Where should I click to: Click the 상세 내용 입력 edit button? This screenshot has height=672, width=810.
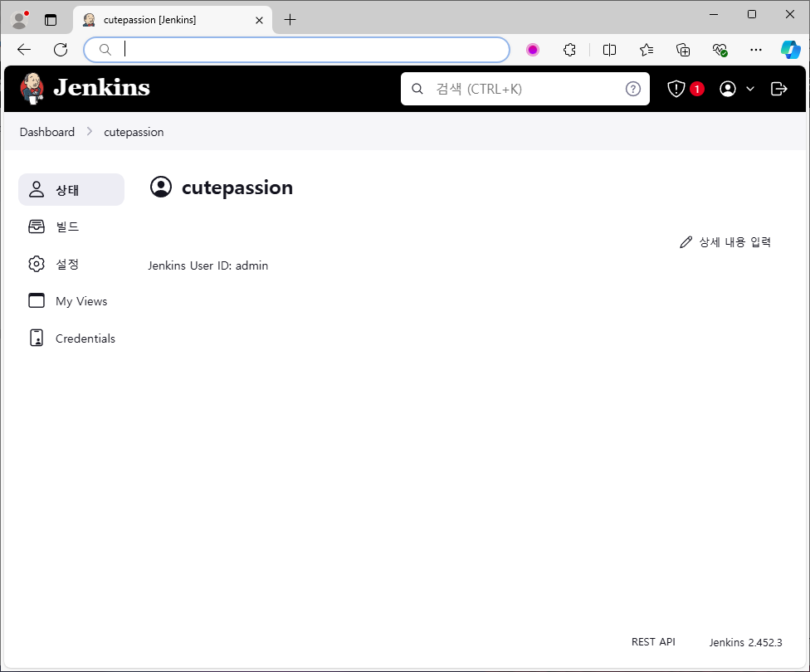point(725,241)
